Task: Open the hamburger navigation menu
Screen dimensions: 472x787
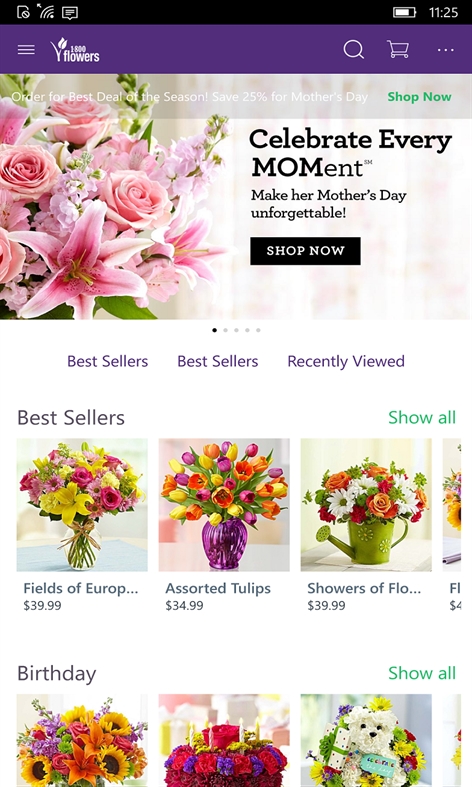Action: coord(26,50)
